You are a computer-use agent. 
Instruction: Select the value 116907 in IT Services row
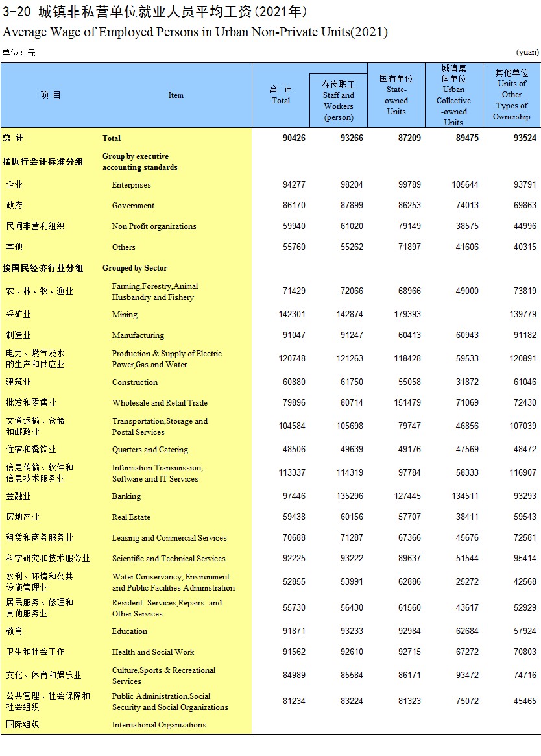click(523, 473)
